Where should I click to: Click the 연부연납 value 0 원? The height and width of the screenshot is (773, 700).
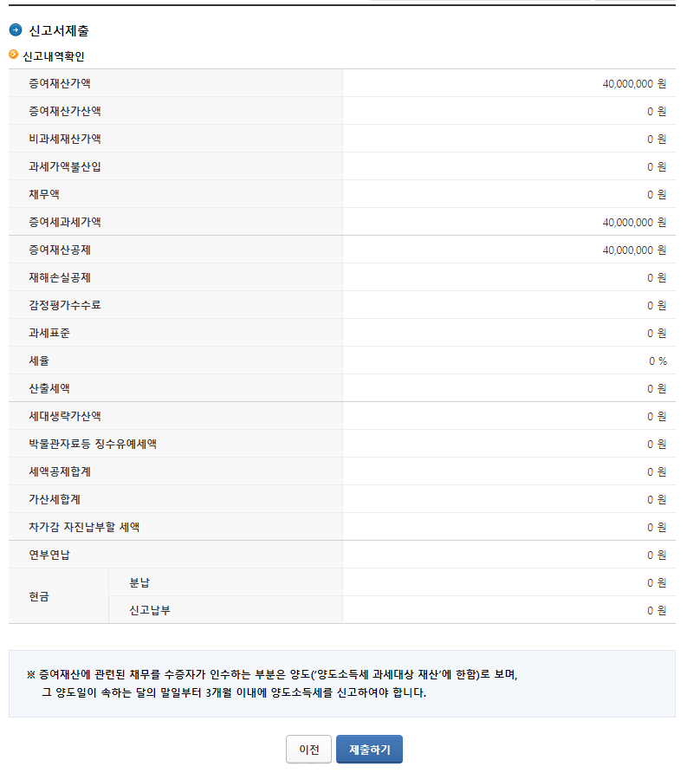(x=657, y=555)
